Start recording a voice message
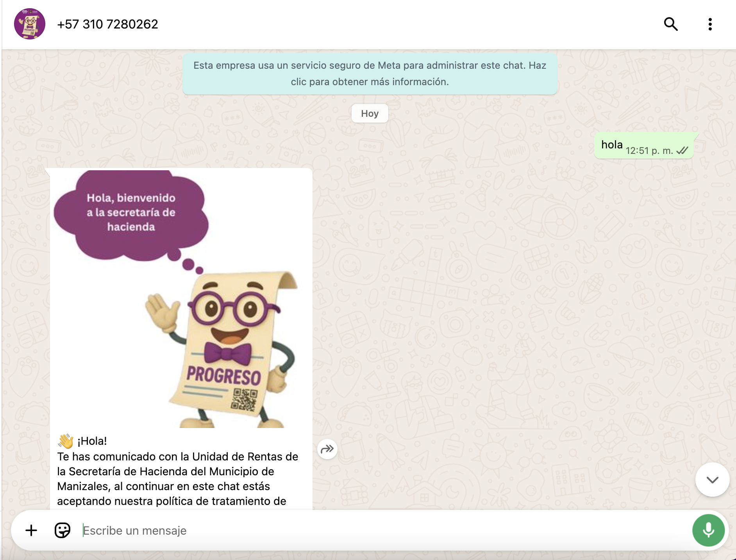Screen dimensions: 736x560 coord(708,530)
